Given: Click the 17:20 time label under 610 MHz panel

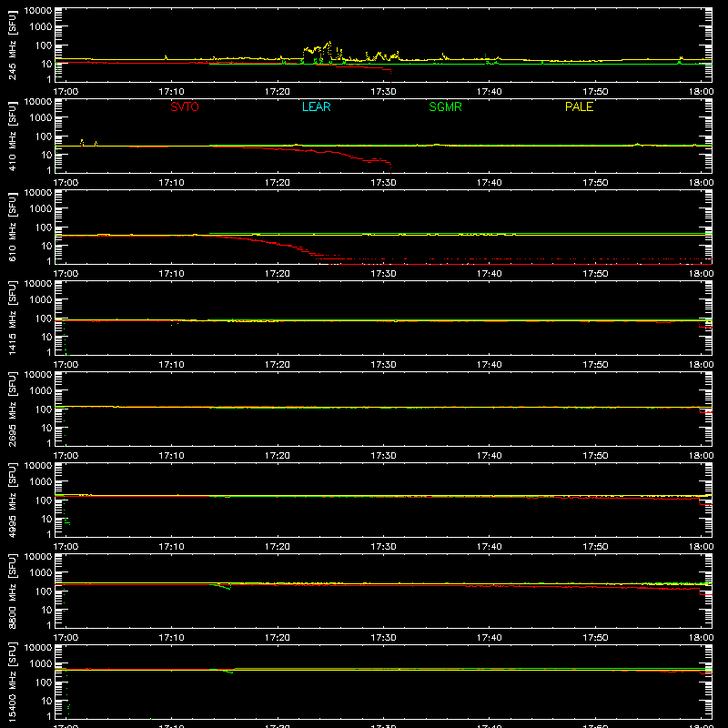Looking at the screenshot, I should point(278,274).
